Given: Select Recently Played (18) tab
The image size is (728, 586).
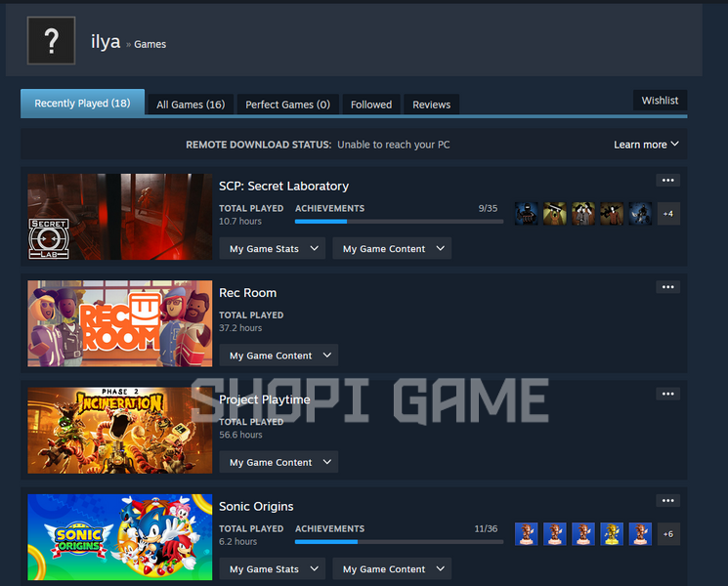Looking at the screenshot, I should pos(83,103).
